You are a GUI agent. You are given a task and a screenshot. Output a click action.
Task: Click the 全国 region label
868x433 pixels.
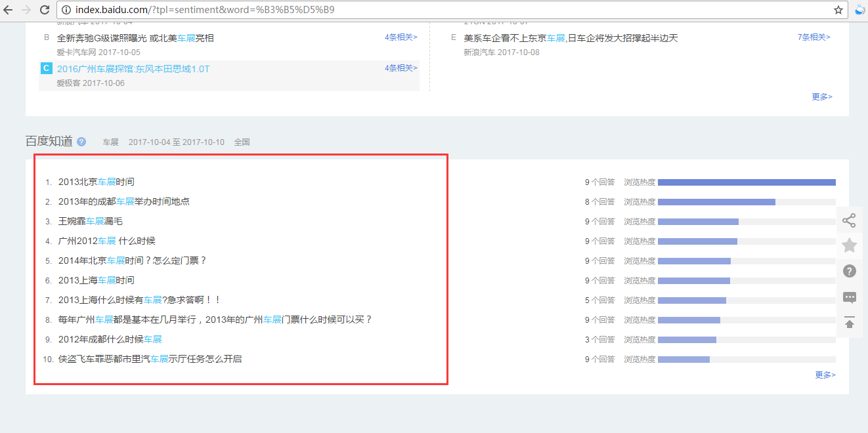242,142
